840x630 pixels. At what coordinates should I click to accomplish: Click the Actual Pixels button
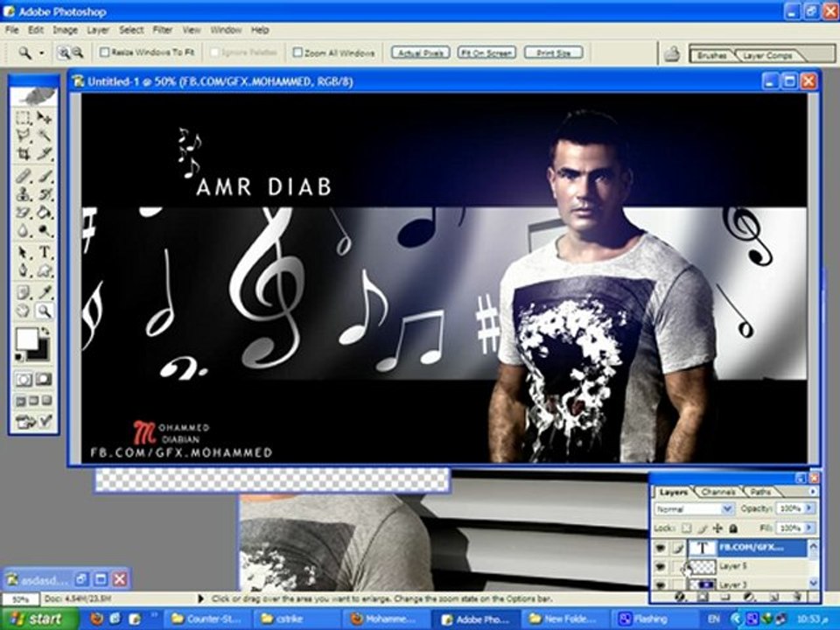click(421, 52)
